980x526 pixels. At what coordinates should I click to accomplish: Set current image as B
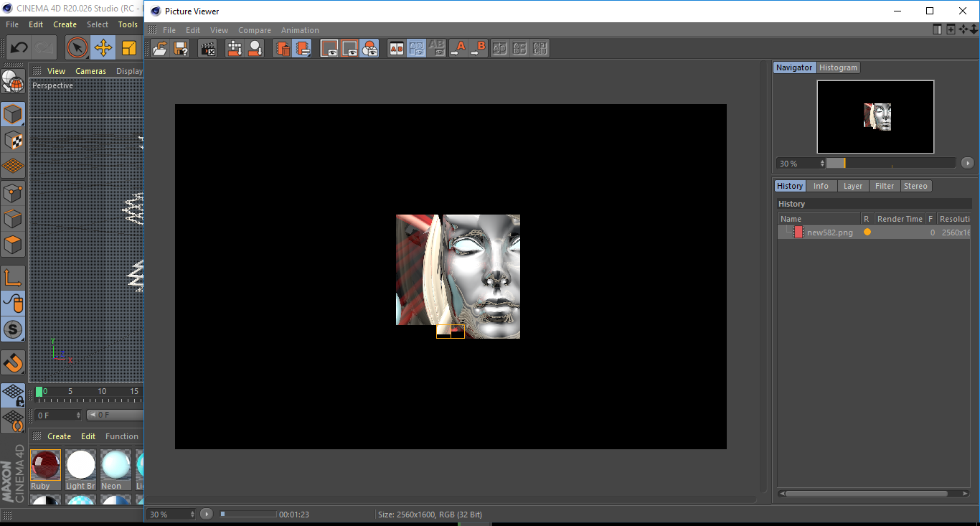478,49
